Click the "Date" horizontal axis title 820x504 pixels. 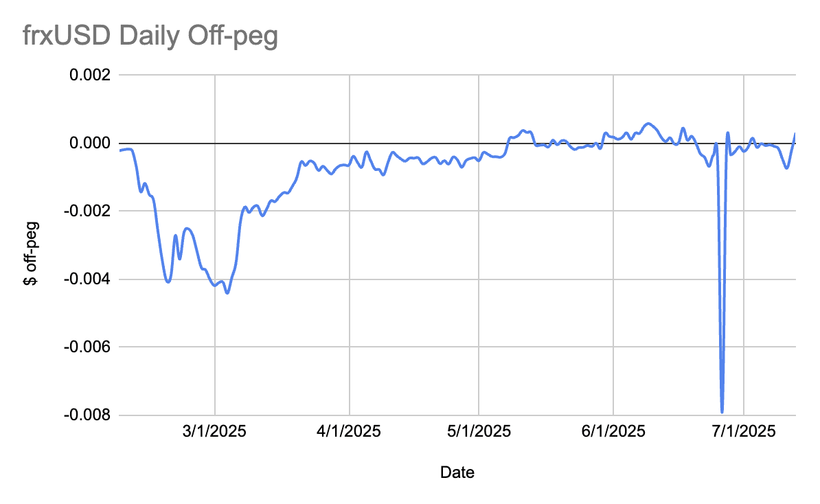pos(457,472)
